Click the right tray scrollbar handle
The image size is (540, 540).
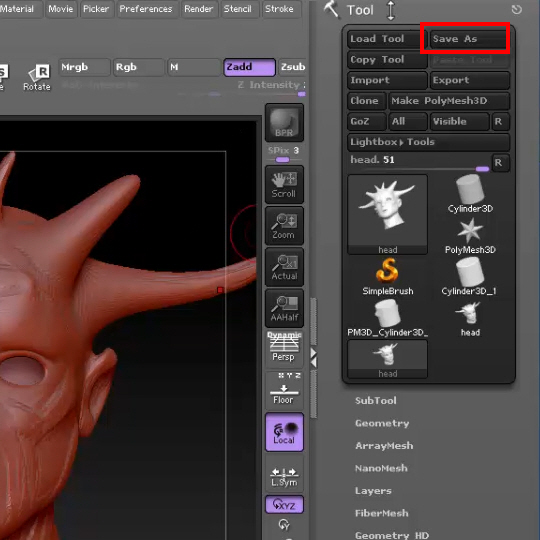[313, 322]
